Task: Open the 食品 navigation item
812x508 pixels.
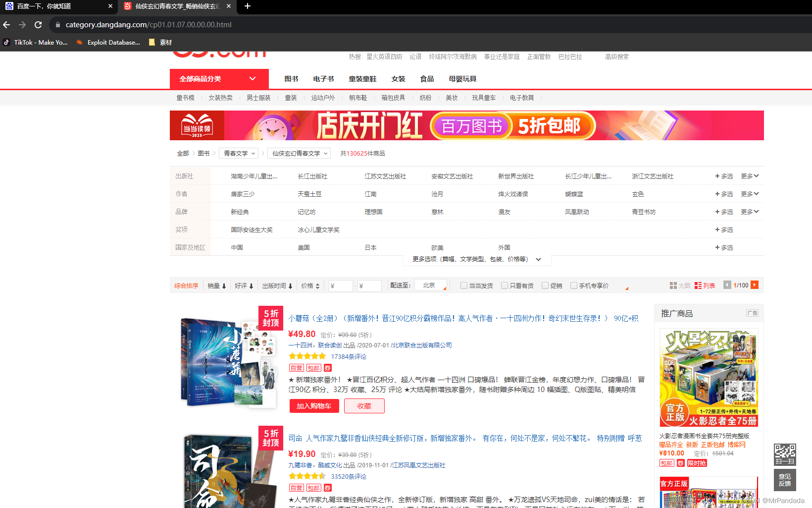Action: pyautogui.click(x=427, y=79)
